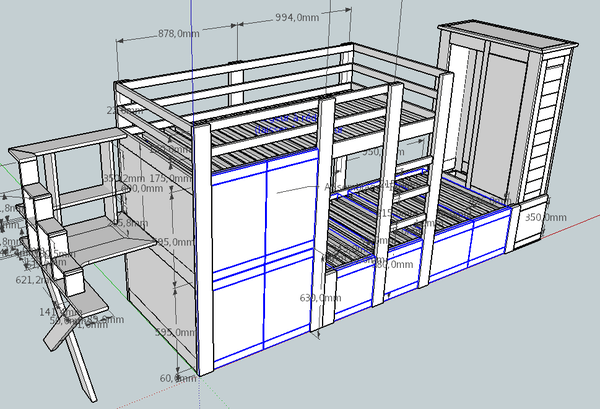Select the 994,0mm dimension label

point(297,18)
